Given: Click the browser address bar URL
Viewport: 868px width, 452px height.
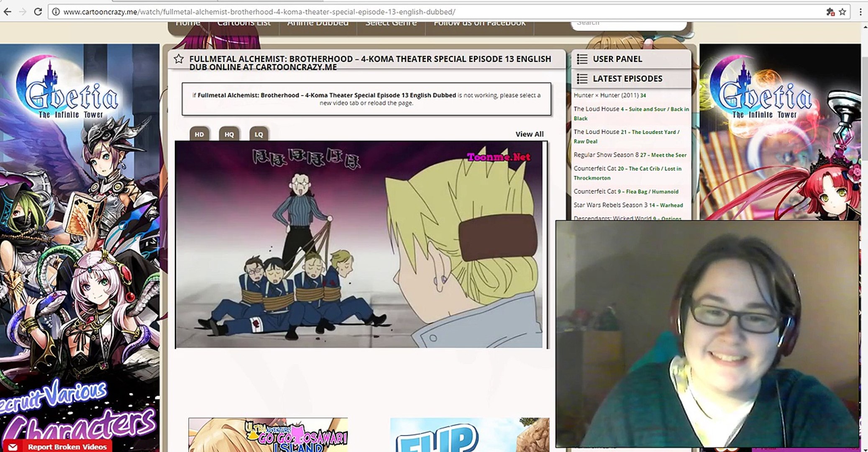Looking at the screenshot, I should 259,12.
